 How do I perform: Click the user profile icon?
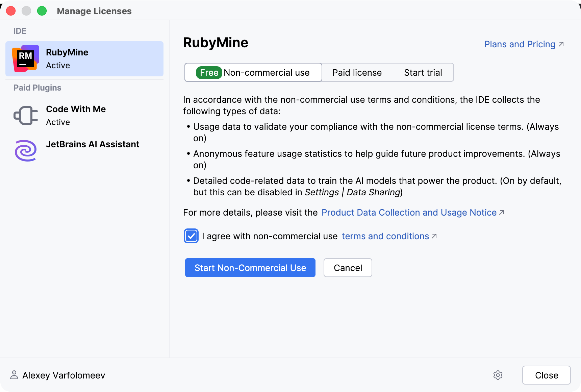pos(14,375)
